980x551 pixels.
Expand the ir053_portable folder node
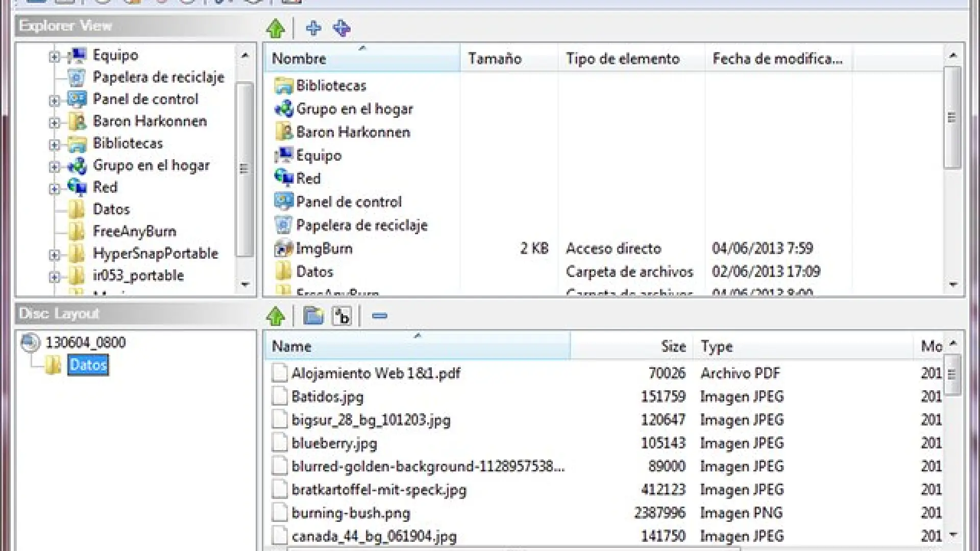pos(54,277)
